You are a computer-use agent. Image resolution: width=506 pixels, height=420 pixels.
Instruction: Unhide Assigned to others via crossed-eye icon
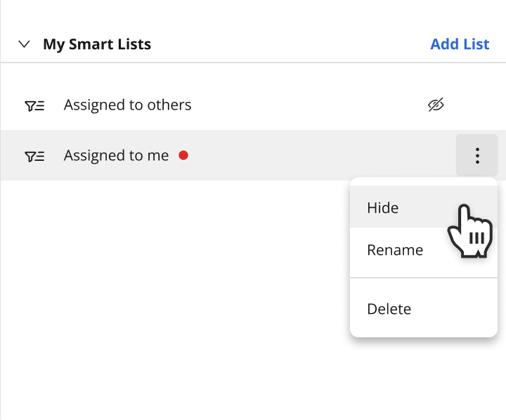click(436, 105)
